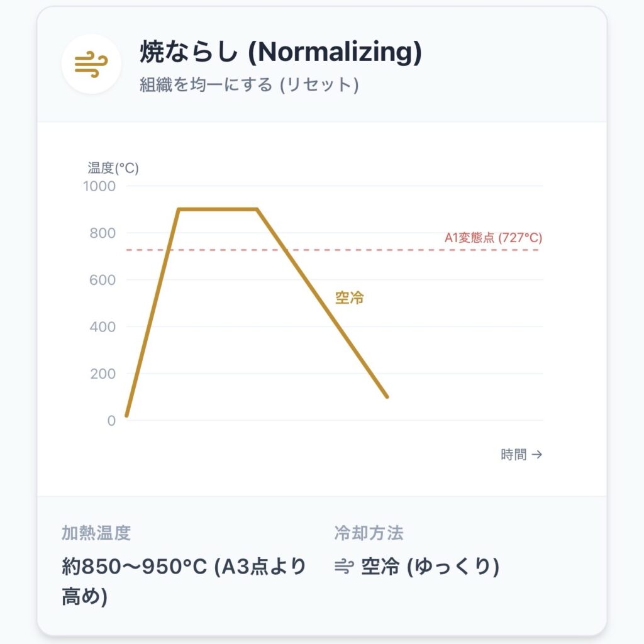644x644 pixels.
Task: Click the 約850〜950°C heating temperature value
Action: pyautogui.click(x=184, y=567)
